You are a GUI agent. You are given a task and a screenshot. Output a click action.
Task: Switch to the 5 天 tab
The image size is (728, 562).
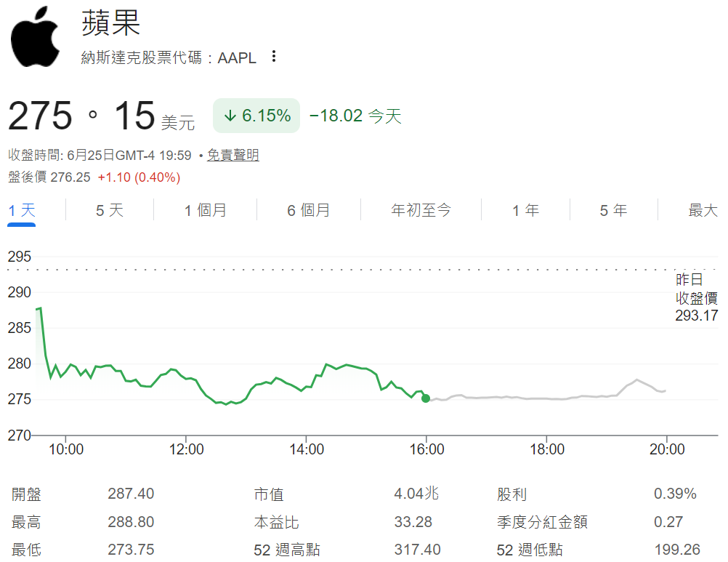coord(110,210)
